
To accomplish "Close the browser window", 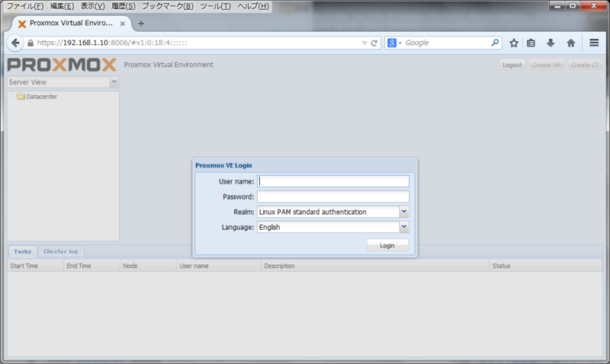I will pyautogui.click(x=594, y=6).
